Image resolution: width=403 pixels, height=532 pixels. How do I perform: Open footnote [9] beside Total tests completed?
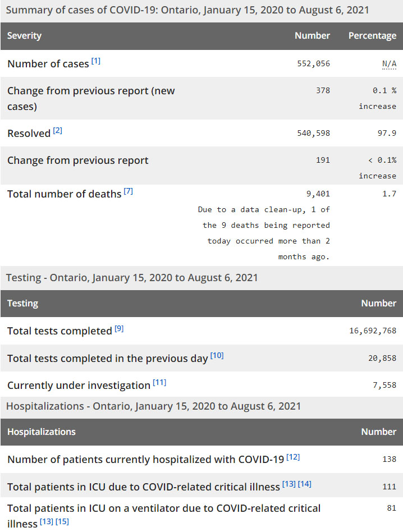(119, 328)
